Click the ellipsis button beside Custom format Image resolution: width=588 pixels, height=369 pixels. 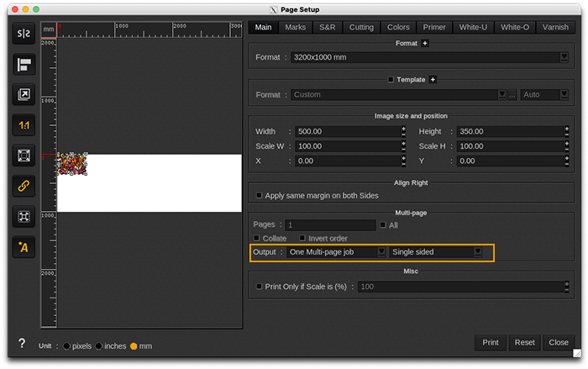point(512,95)
